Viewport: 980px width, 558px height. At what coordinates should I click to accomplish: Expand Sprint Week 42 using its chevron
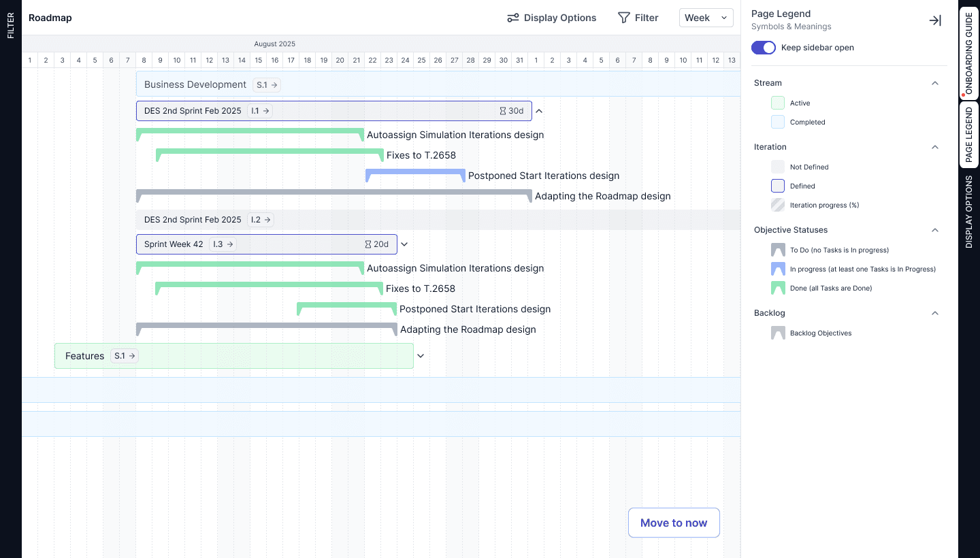coord(404,244)
